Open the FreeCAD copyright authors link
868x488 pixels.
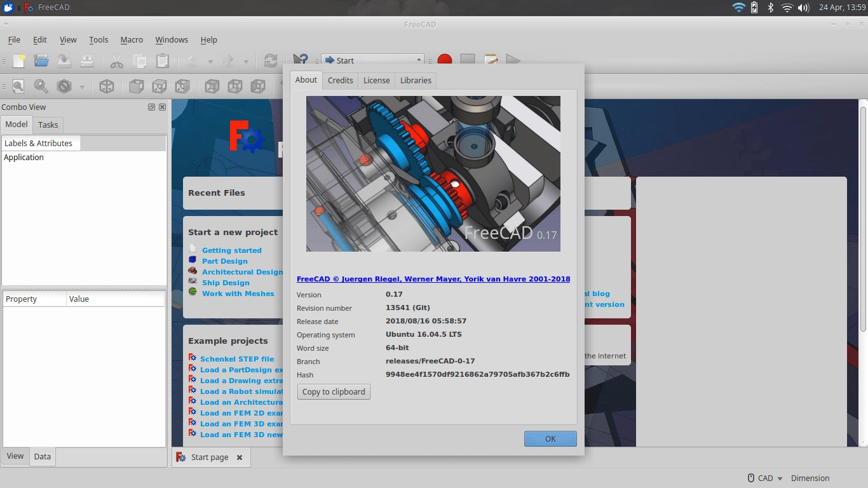pos(433,279)
